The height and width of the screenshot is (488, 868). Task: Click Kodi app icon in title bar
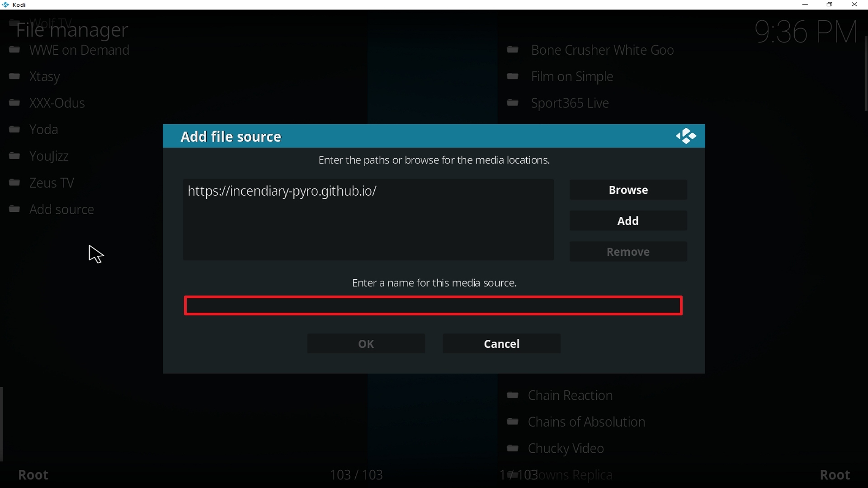click(5, 5)
